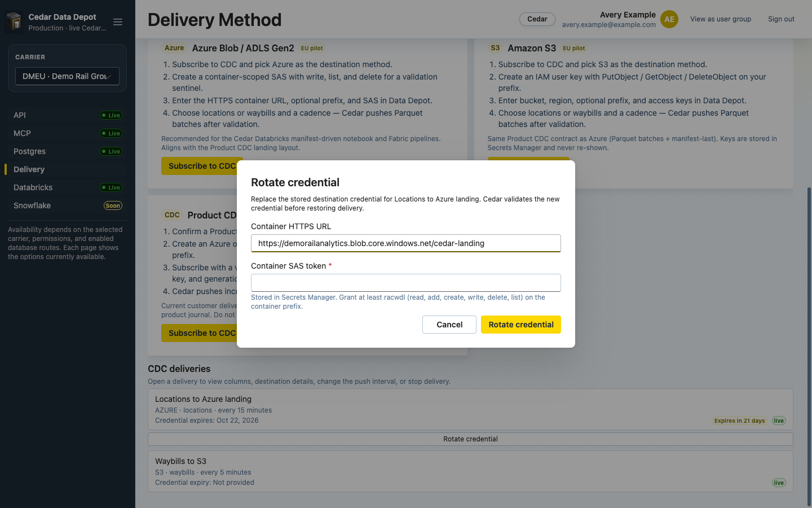Open the Snowflake page
The image size is (812, 508).
(x=67, y=205)
